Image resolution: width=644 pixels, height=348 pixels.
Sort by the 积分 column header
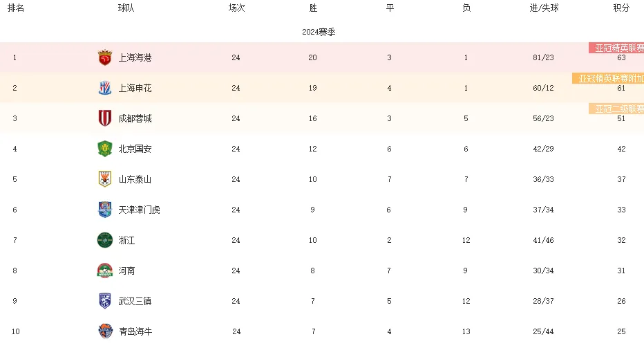(621, 8)
